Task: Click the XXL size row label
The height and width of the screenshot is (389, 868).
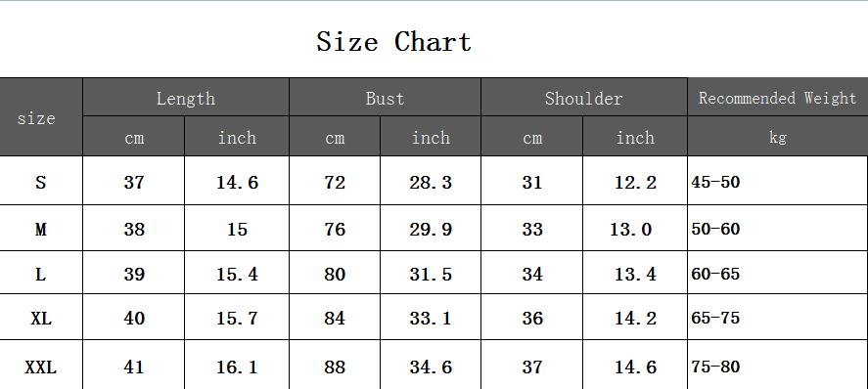Action: coord(40,367)
